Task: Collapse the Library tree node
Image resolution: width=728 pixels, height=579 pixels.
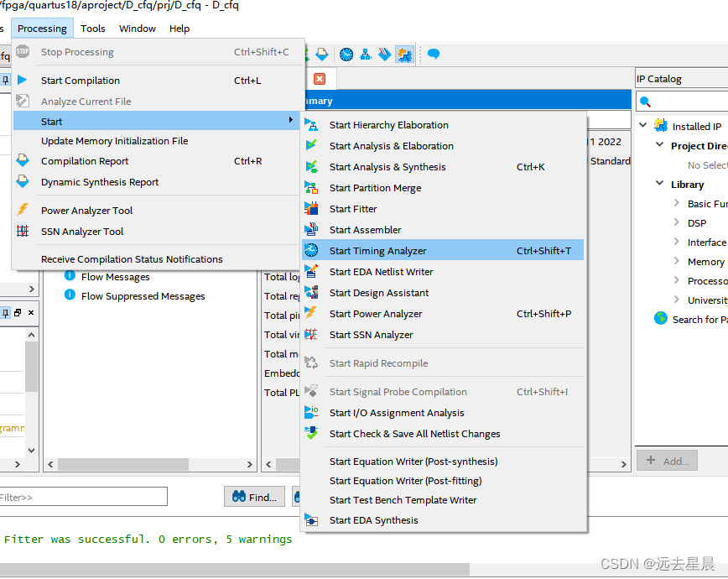Action: (x=659, y=183)
